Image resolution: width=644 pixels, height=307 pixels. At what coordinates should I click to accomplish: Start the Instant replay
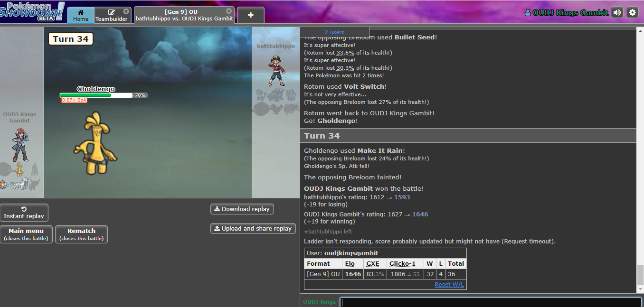24,213
